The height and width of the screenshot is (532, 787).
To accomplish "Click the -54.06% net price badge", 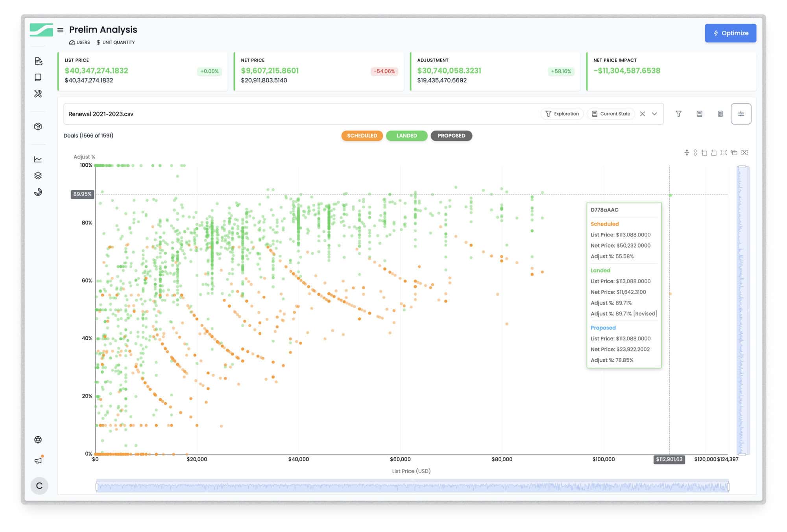I will pyautogui.click(x=384, y=71).
